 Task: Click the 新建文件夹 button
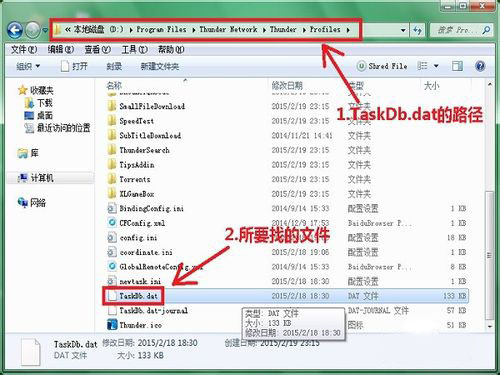pyautogui.click(x=160, y=66)
